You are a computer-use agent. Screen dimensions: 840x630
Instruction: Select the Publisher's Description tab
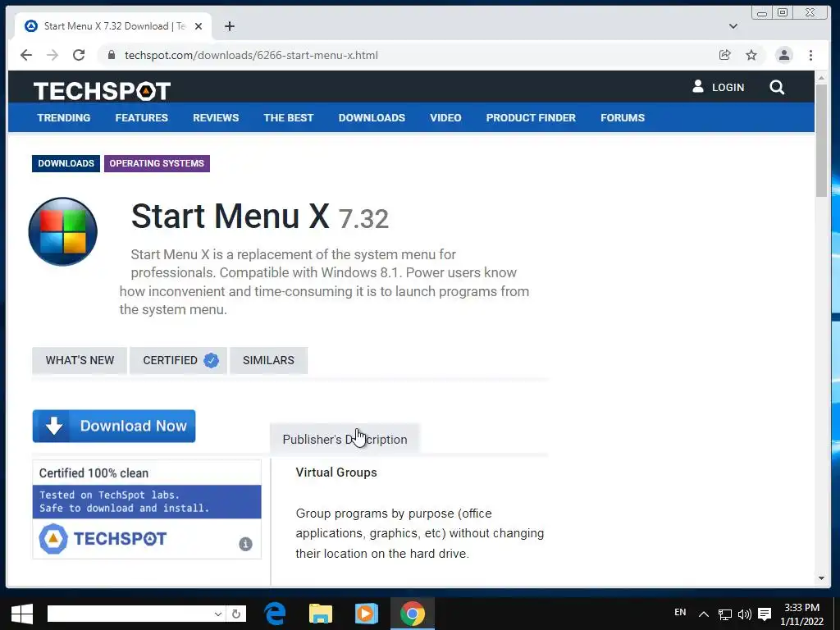(345, 440)
